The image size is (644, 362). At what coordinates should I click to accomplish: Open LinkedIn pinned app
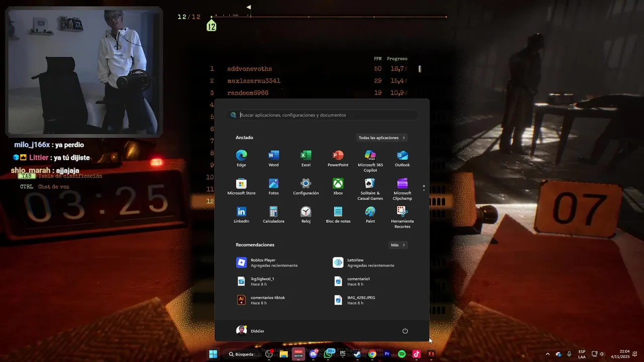[x=242, y=214]
